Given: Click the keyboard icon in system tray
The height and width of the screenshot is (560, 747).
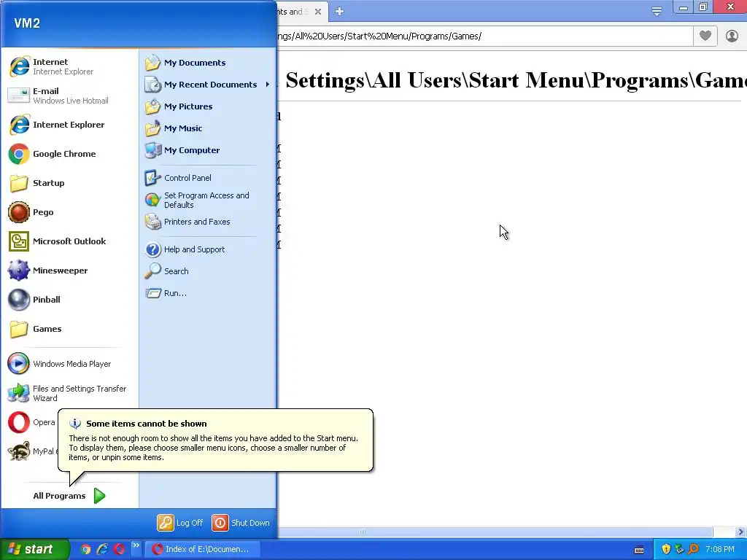Looking at the screenshot, I should click(639, 550).
